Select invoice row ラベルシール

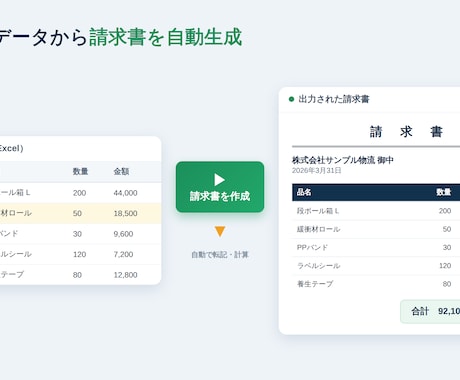coord(376,266)
